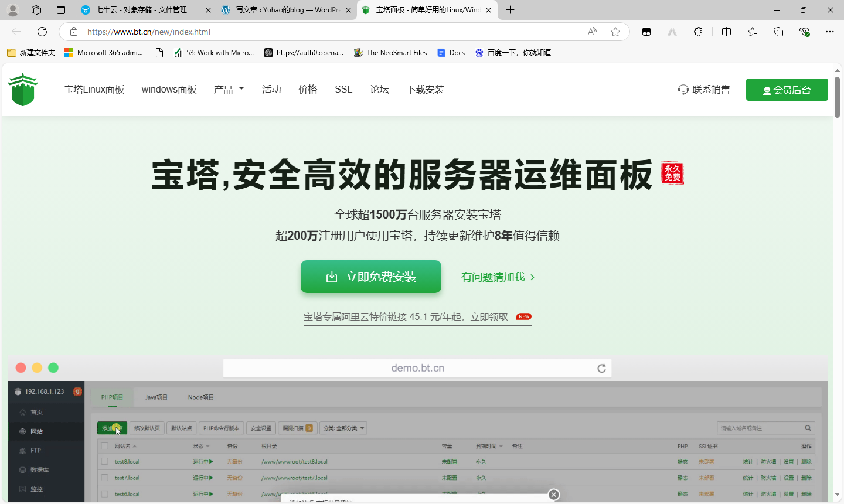The height and width of the screenshot is (504, 844).
Task: Open the 分类: 全部分类 dropdown
Action: pos(343,428)
